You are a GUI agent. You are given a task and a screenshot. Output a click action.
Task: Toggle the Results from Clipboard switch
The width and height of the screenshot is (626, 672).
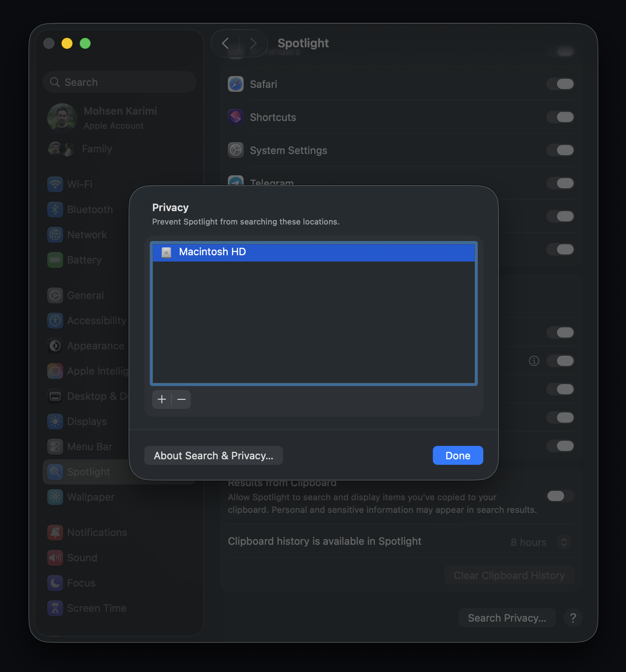pyautogui.click(x=561, y=496)
